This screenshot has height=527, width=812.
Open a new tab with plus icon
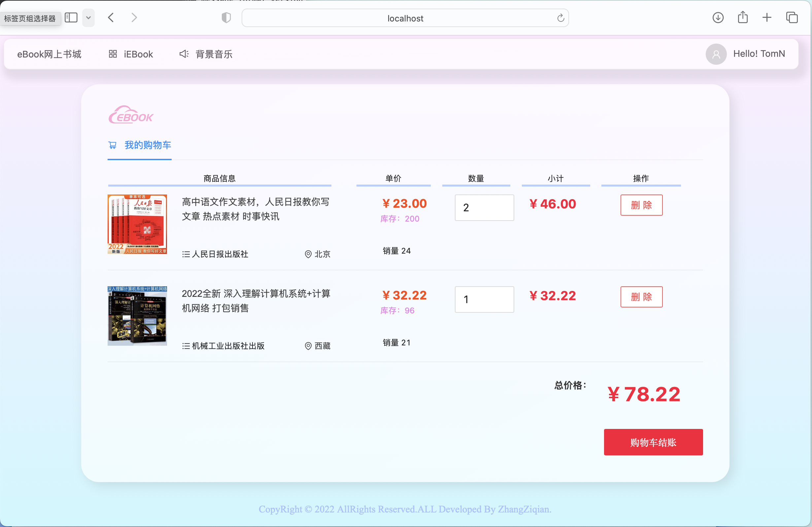[x=767, y=18]
